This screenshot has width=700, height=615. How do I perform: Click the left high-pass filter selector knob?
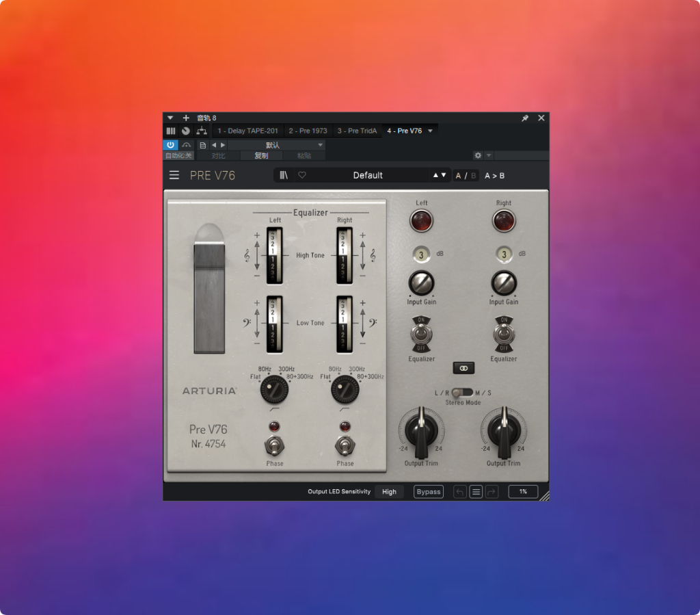[274, 389]
